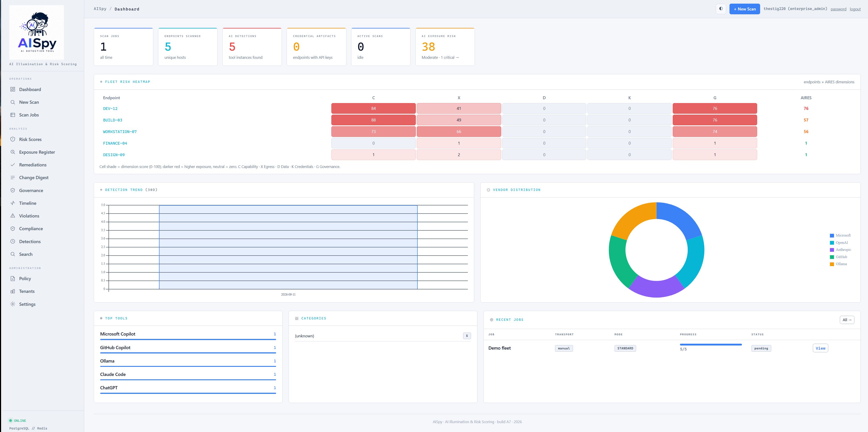Open the BUILD-03 endpoint link

tap(113, 120)
